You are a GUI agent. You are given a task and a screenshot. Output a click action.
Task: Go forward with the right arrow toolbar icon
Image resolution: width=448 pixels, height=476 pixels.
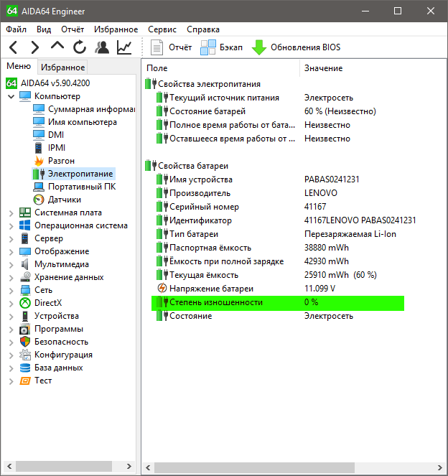[x=35, y=47]
